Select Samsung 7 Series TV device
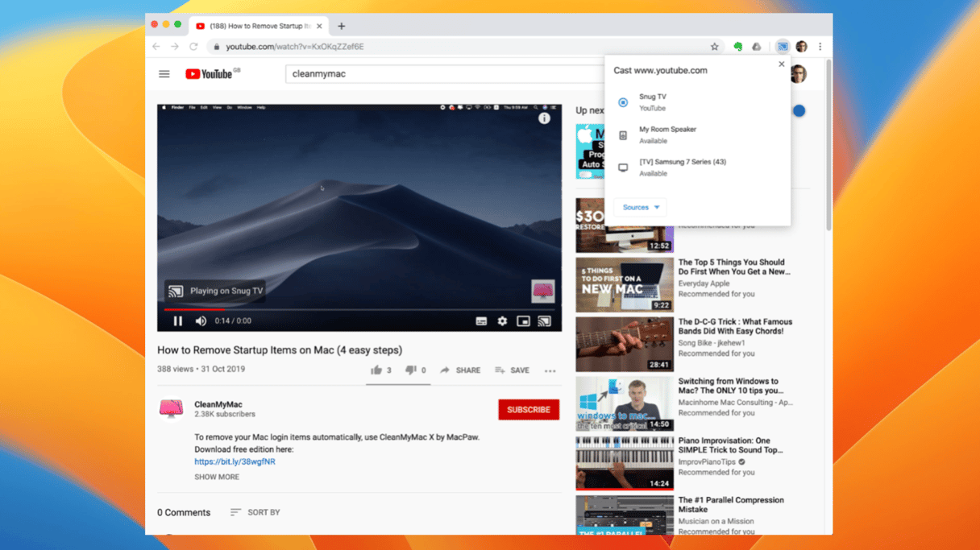The width and height of the screenshot is (980, 550). pos(682,167)
